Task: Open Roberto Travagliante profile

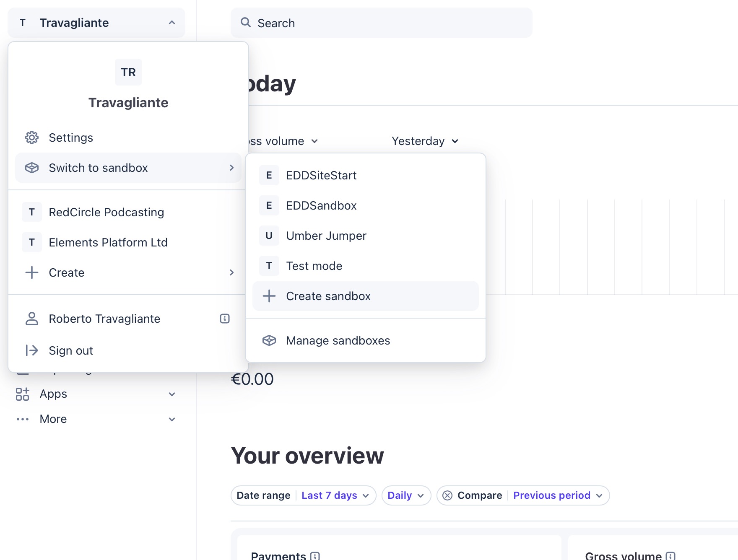Action: point(128,319)
